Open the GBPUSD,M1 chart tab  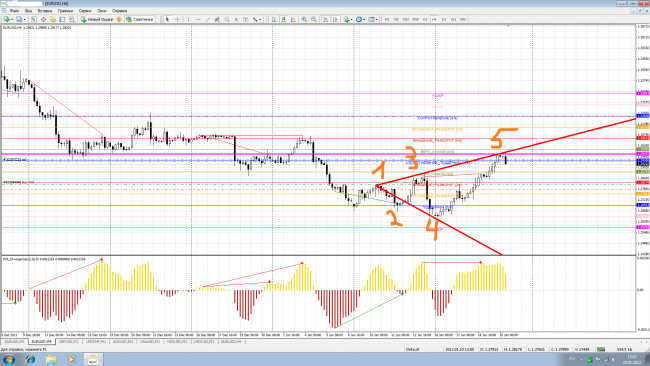tap(68, 342)
